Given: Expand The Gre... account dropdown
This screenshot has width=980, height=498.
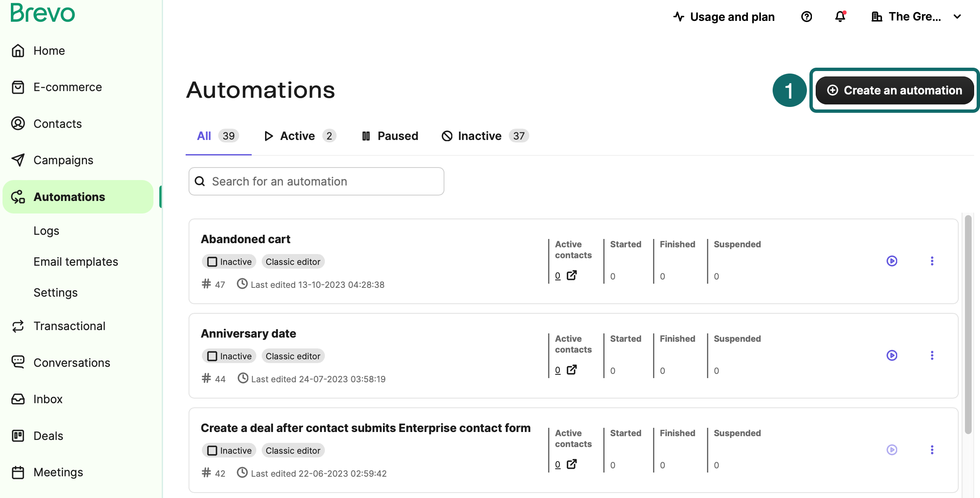Looking at the screenshot, I should click(916, 17).
